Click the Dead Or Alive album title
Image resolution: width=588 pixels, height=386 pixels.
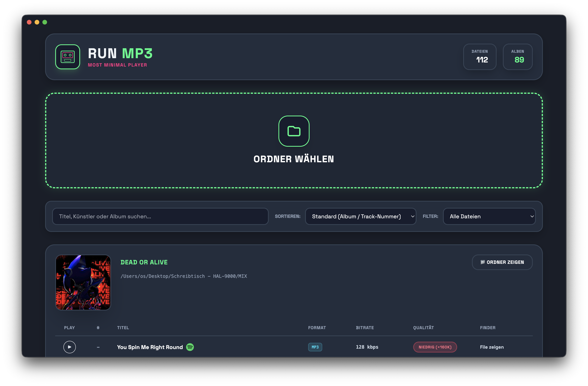pyautogui.click(x=144, y=262)
